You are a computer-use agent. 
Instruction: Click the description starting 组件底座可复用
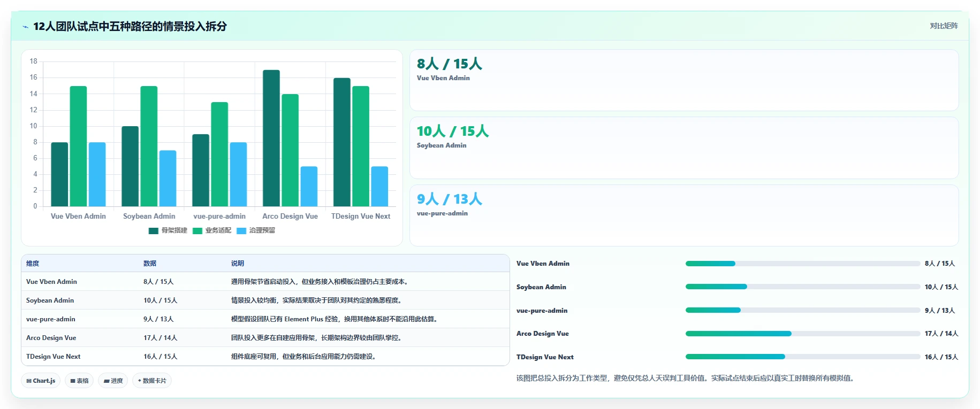305,357
